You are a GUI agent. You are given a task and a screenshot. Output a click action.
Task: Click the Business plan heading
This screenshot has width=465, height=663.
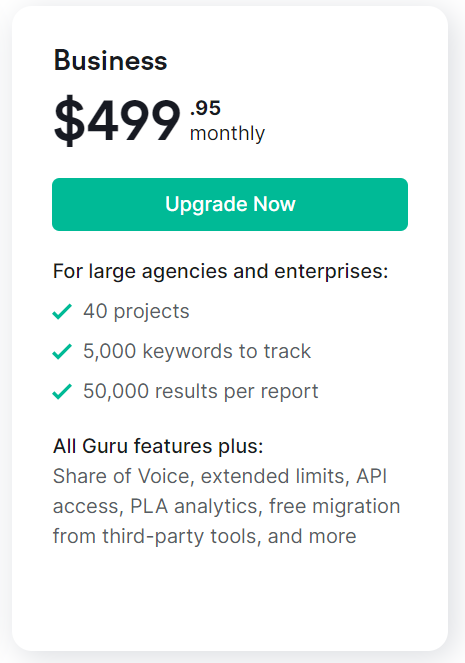pyautogui.click(x=110, y=60)
